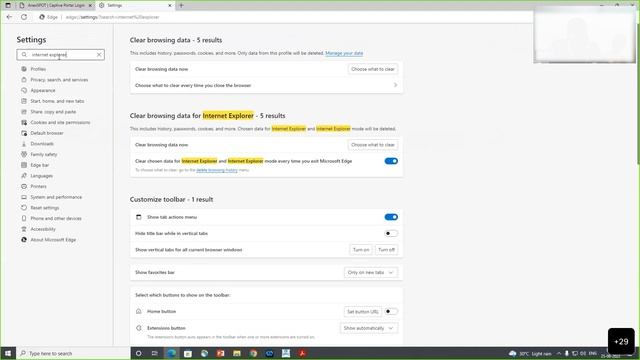This screenshot has height=360, width=640.
Task: Click the address bar URL
Action: tap(112, 17)
